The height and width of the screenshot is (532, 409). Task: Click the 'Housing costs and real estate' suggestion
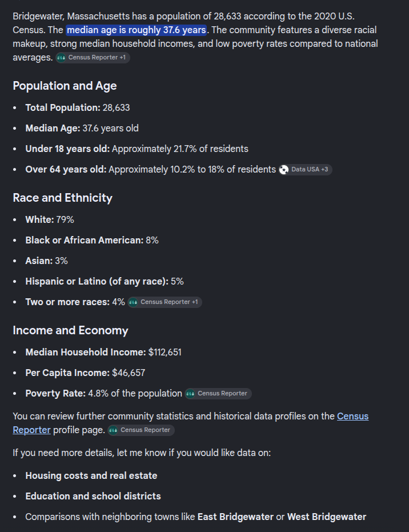(x=91, y=475)
